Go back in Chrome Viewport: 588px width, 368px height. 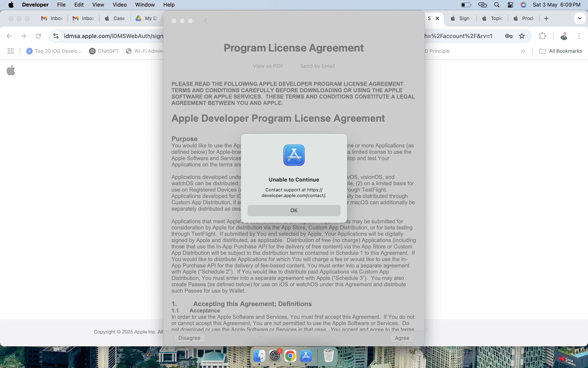[9, 36]
